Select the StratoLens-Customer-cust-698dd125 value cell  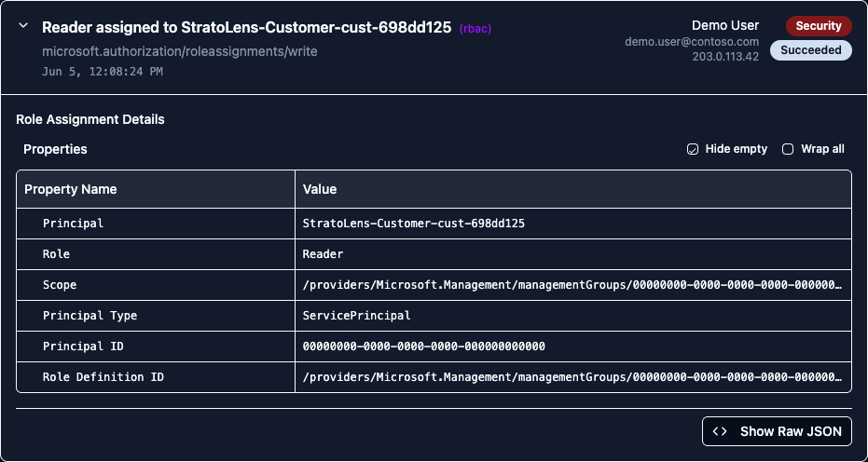tap(573, 224)
